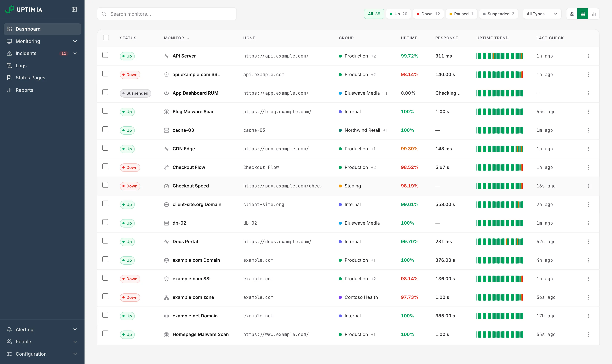Image resolution: width=612 pixels, height=364 pixels.
Task: Open Reports in the sidebar
Action: (x=42, y=90)
